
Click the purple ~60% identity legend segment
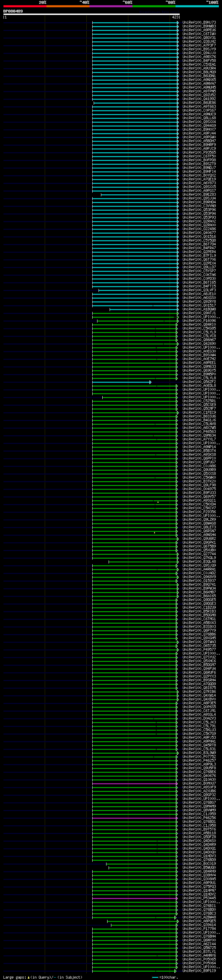pyautogui.click(x=111, y=6)
